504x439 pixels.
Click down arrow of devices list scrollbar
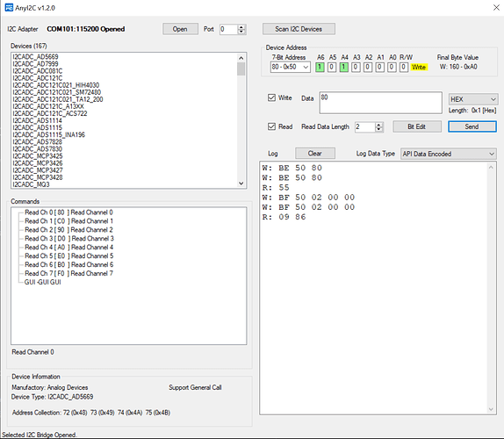coord(241,184)
